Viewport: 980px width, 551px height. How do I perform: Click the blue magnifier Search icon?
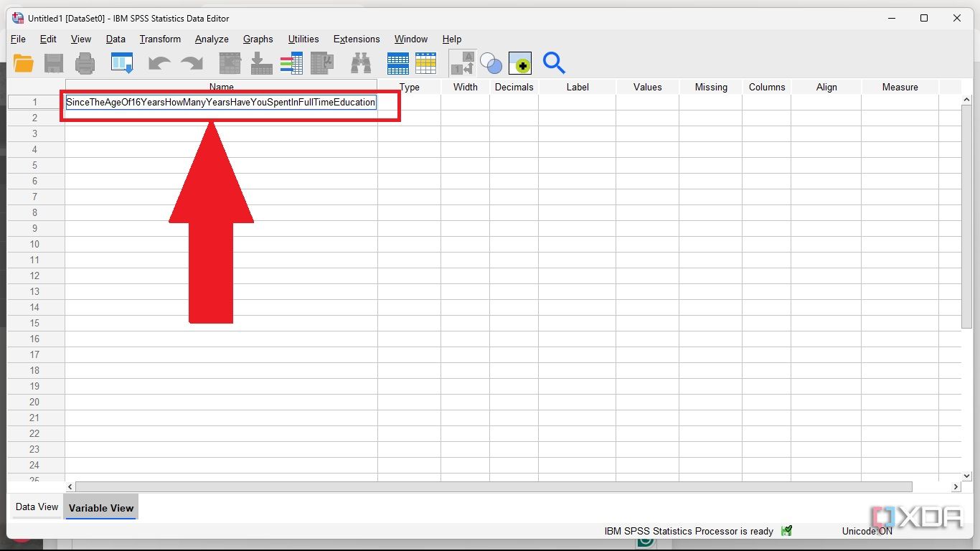pos(554,63)
